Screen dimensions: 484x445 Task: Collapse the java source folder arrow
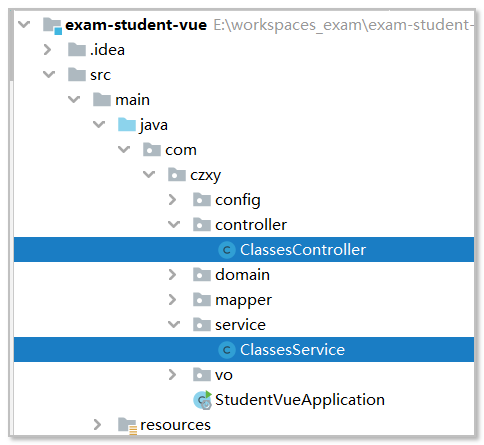pos(99,125)
